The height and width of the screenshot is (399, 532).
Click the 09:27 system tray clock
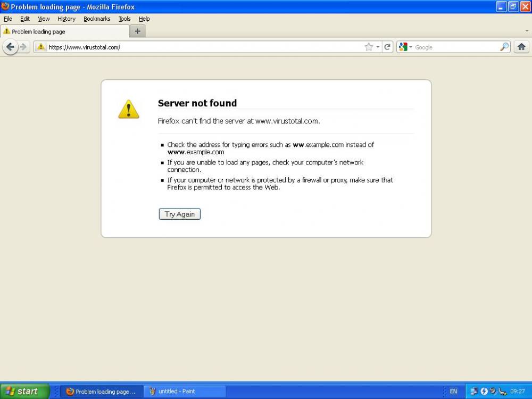(517, 391)
